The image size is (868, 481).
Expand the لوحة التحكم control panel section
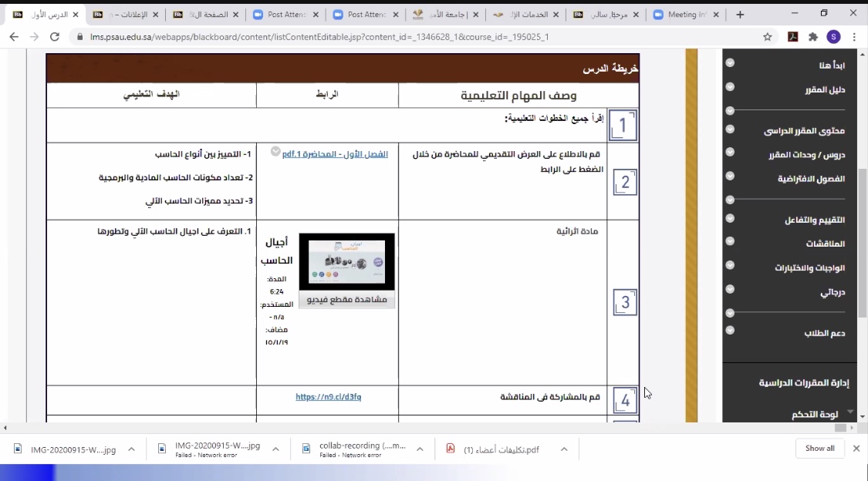(850, 413)
